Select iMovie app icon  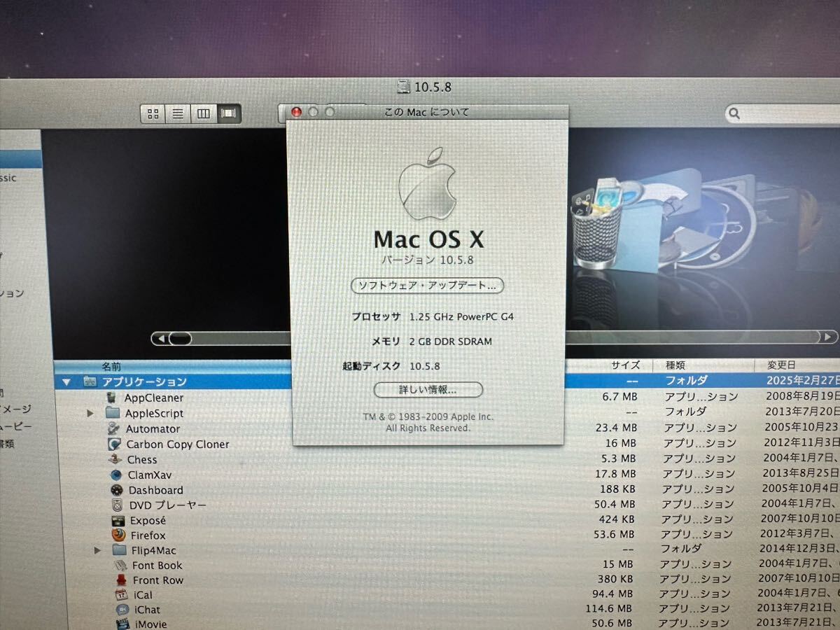click(123, 623)
